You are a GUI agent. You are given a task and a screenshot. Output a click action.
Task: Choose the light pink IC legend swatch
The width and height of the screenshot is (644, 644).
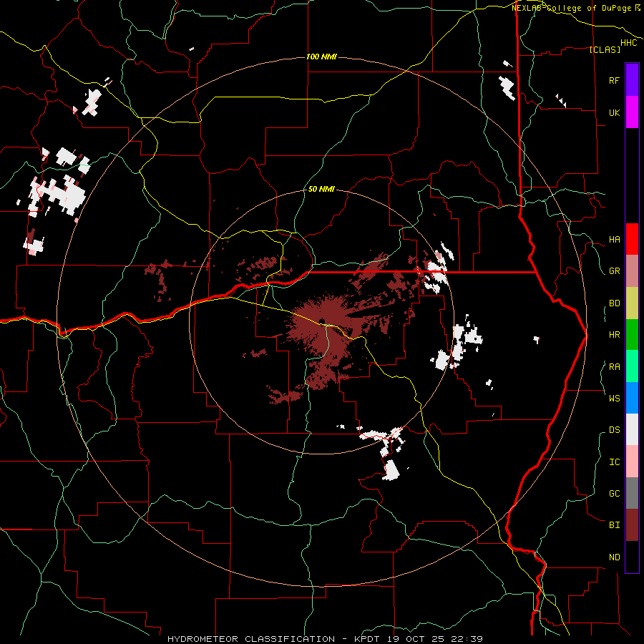[632, 462]
